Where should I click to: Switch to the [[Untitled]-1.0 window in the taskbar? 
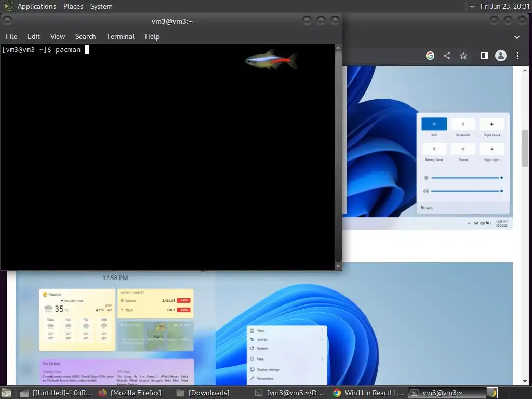57,393
